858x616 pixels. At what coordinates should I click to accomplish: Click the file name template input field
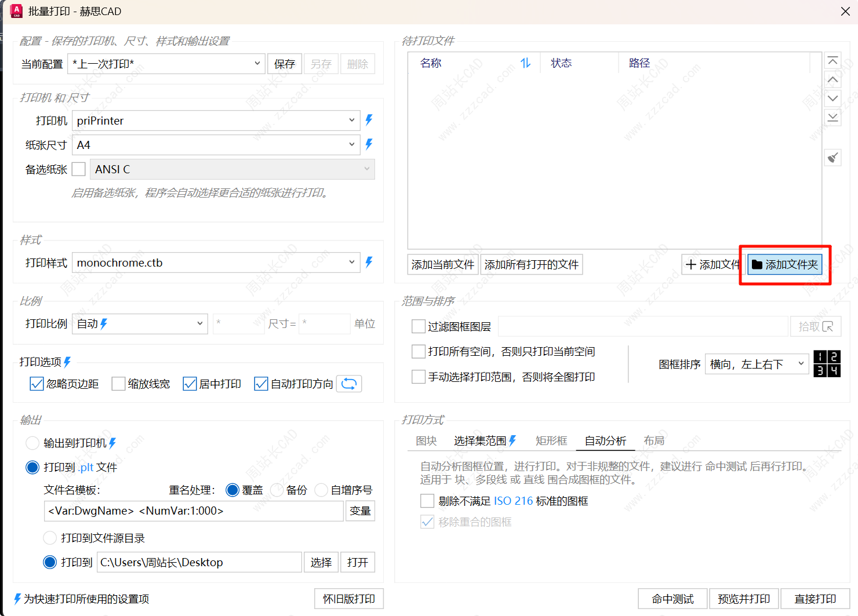tap(194, 511)
